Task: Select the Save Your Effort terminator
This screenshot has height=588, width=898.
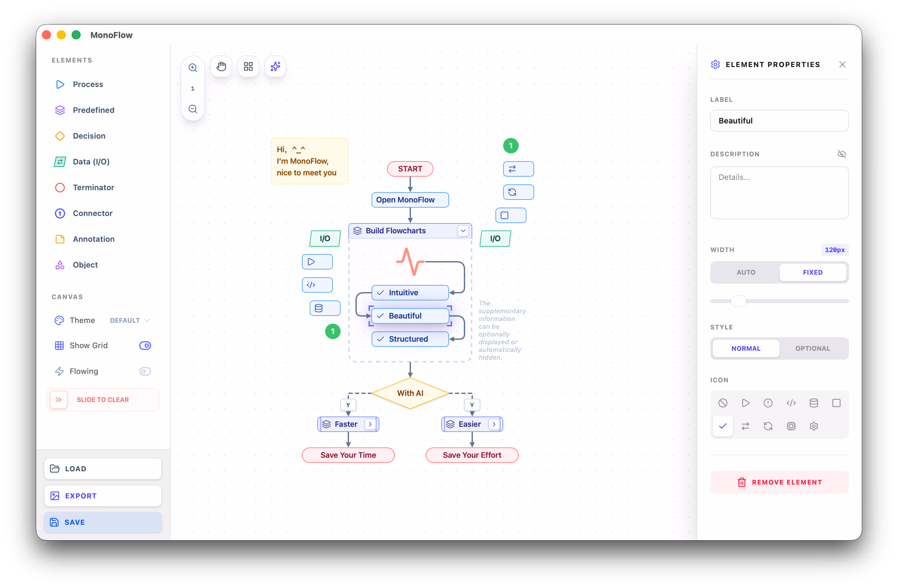Action: point(472,455)
